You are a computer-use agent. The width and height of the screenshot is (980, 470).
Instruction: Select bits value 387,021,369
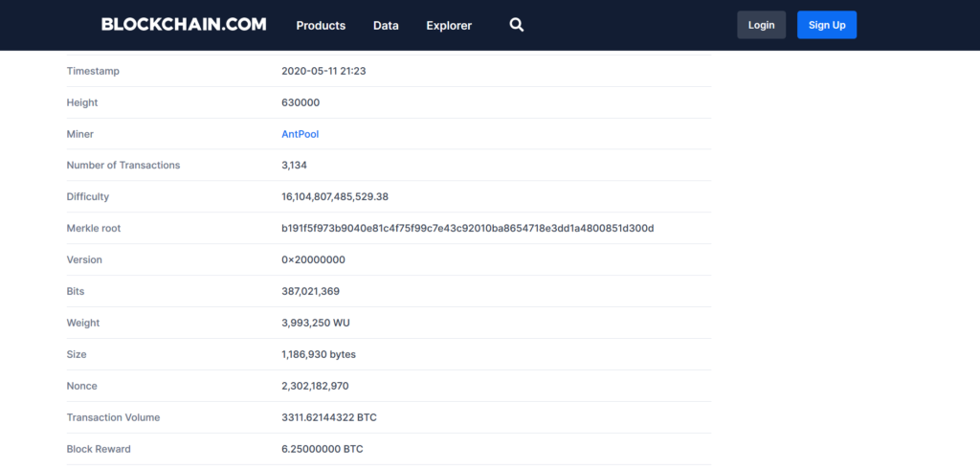click(311, 291)
